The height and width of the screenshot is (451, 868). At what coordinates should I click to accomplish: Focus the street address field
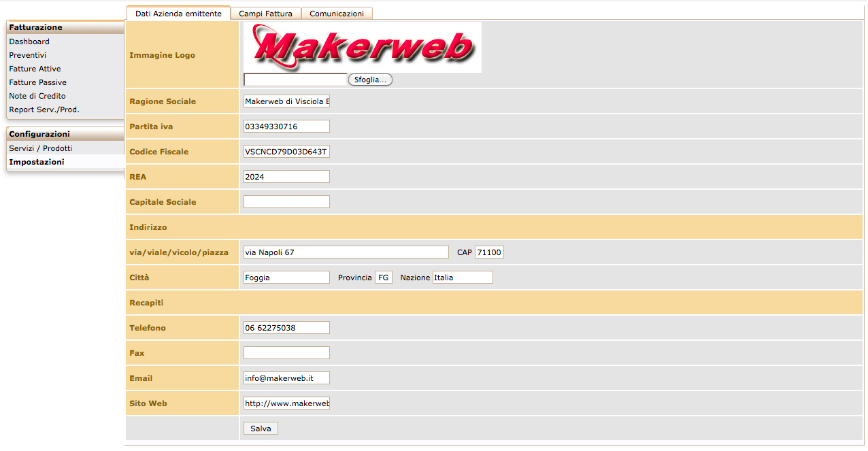click(x=346, y=252)
